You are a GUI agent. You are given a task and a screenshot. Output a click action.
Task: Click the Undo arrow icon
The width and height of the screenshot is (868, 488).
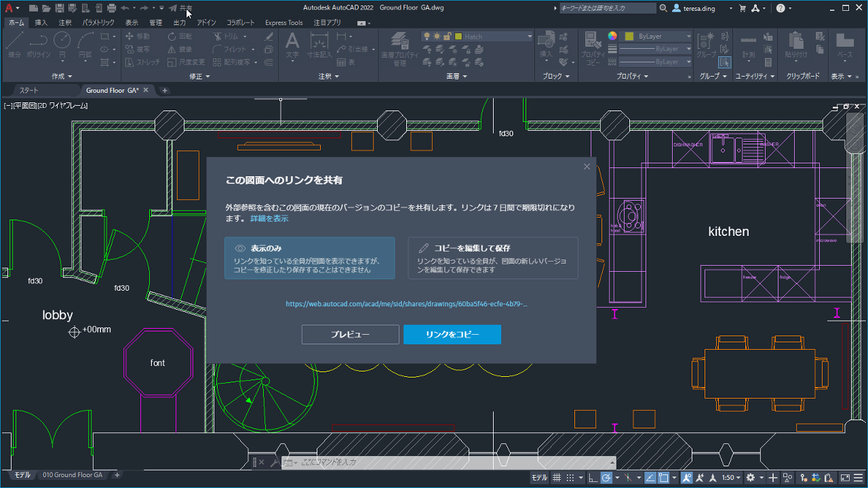click(x=125, y=8)
